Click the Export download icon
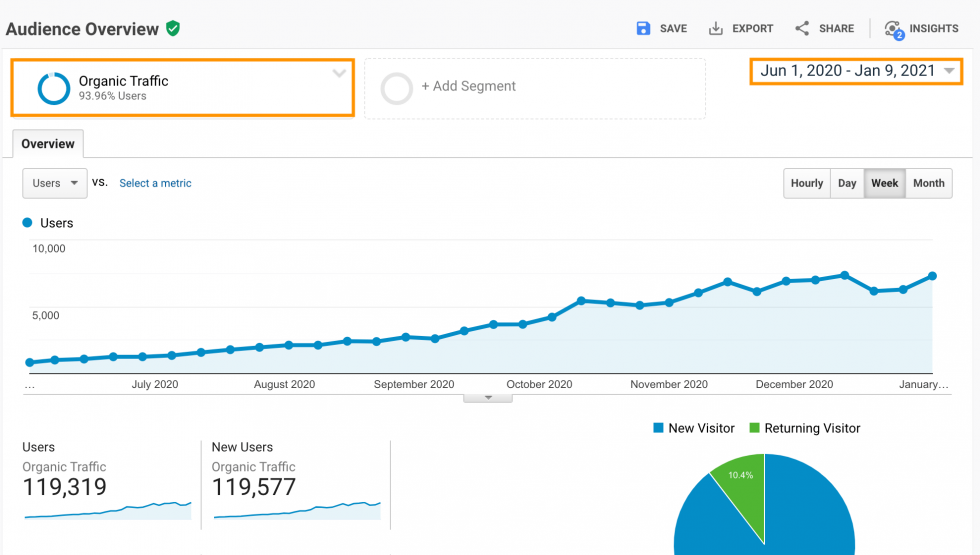Viewport: 980px width, 555px height. 716,28
